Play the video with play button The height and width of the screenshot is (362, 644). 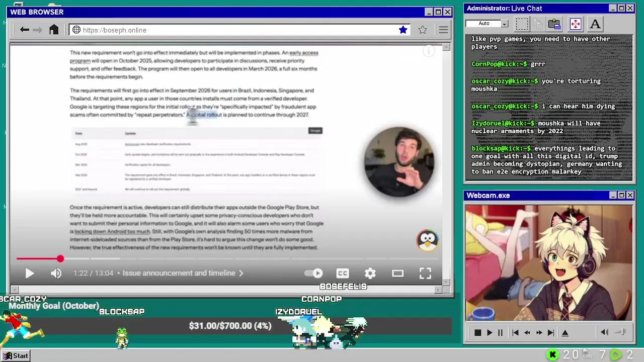(x=29, y=273)
